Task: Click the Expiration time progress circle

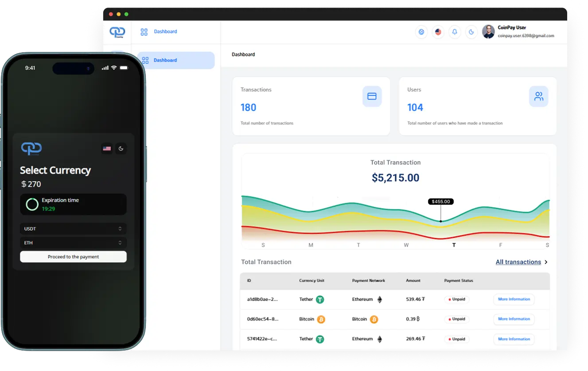Action: pyautogui.click(x=32, y=204)
